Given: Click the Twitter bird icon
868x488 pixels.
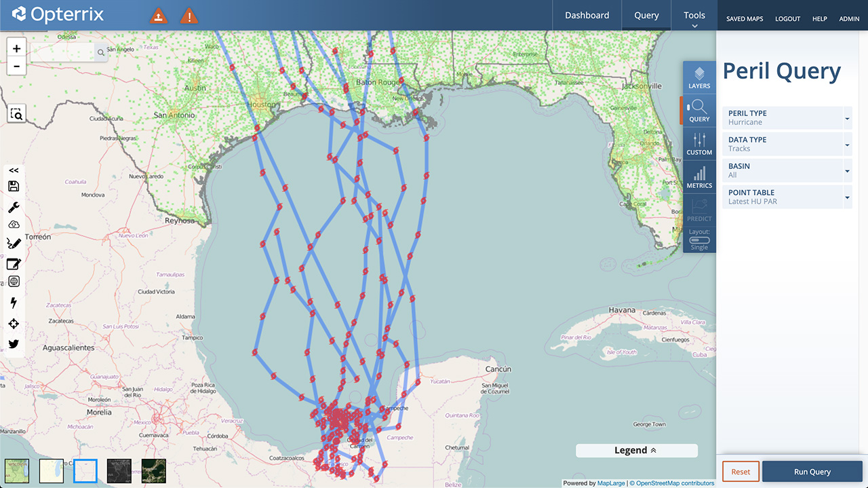Looking at the screenshot, I should [14, 344].
